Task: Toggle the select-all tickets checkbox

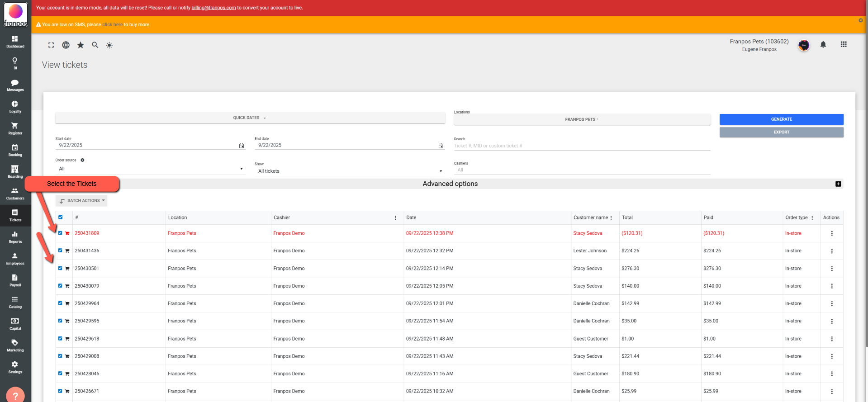Action: pyautogui.click(x=61, y=218)
